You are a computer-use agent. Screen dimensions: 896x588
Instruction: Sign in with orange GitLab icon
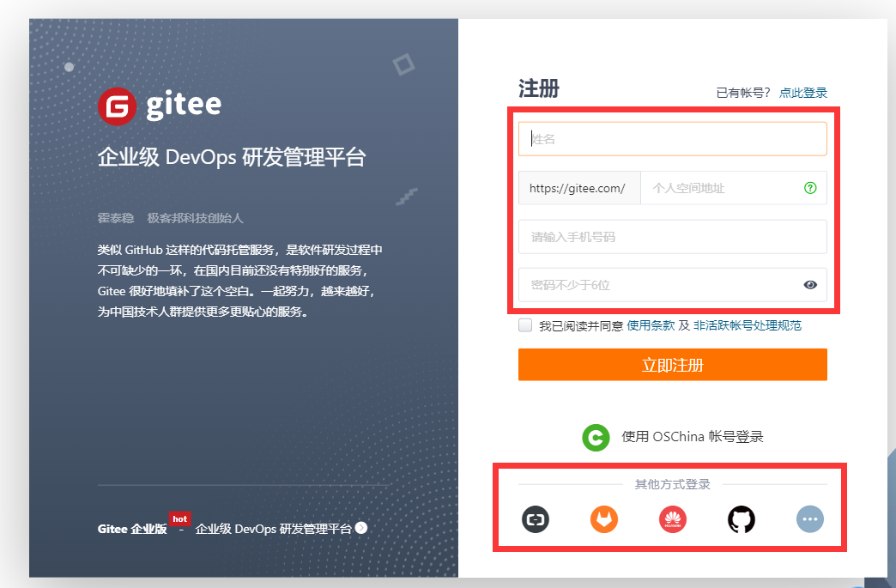(604, 519)
